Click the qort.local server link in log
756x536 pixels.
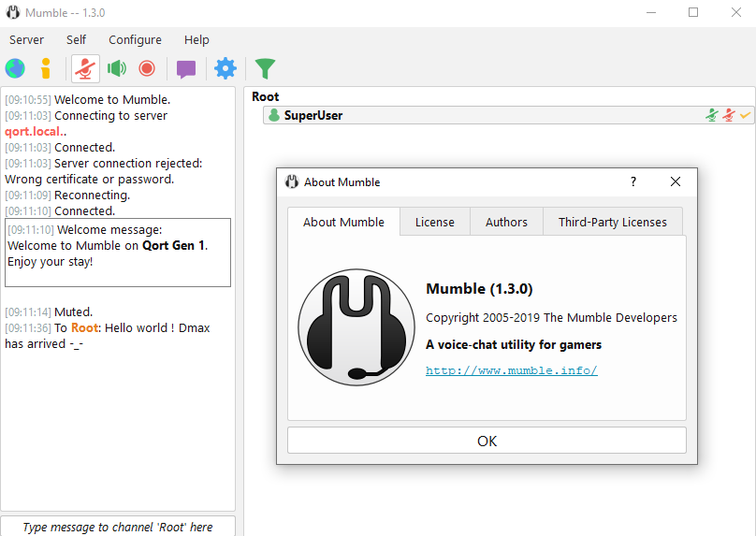click(x=33, y=132)
